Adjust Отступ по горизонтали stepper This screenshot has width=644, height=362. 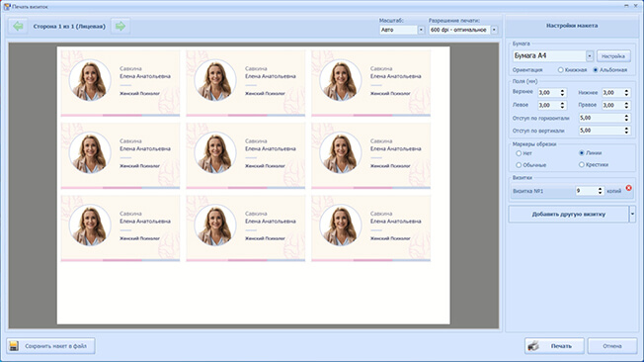coord(626,118)
